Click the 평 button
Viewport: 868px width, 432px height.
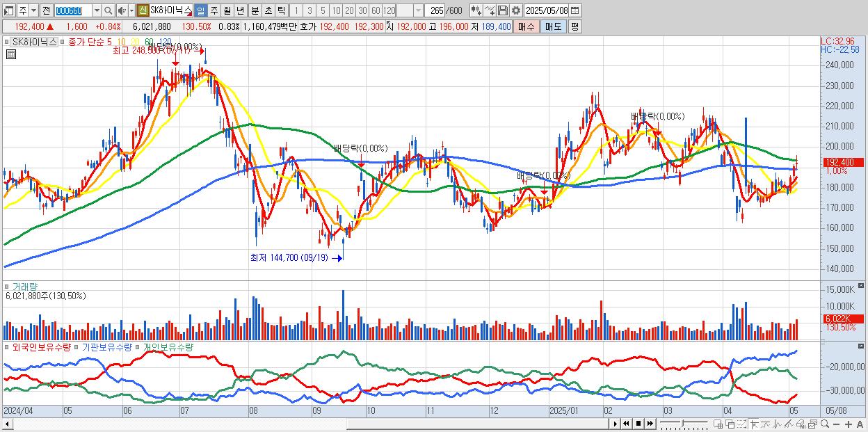tap(574, 26)
